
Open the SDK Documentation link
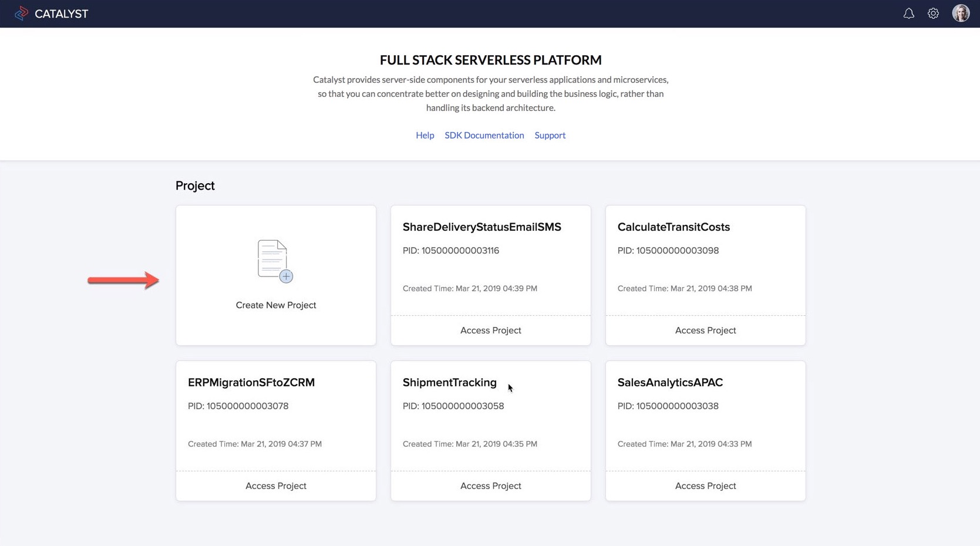[484, 135]
